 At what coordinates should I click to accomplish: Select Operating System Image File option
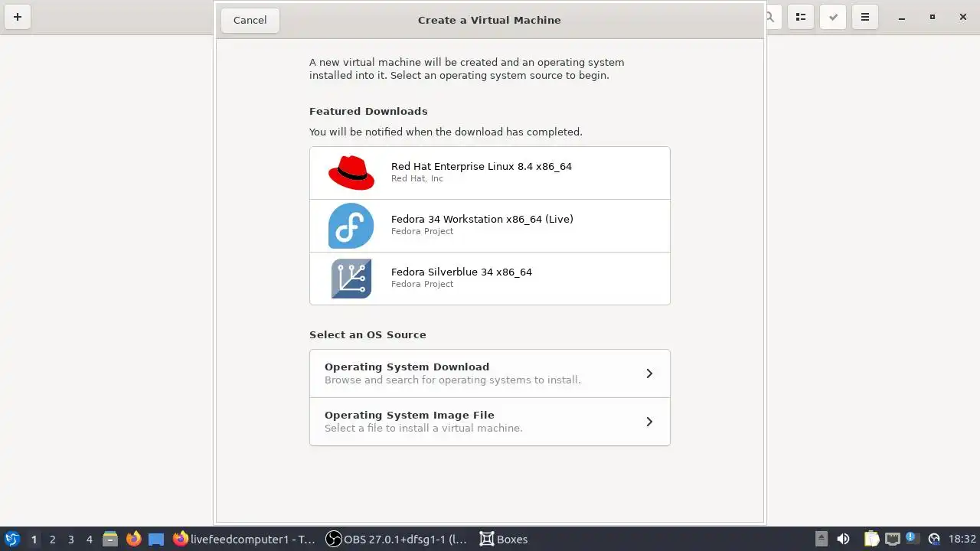[x=490, y=422]
